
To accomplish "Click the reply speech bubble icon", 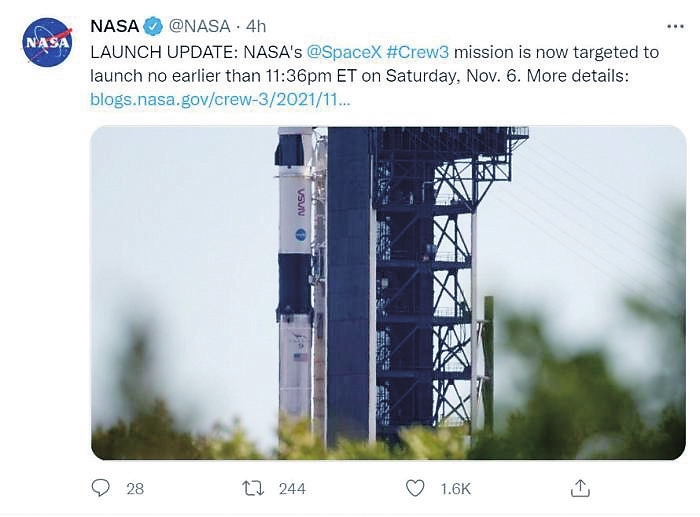I will [x=101, y=488].
